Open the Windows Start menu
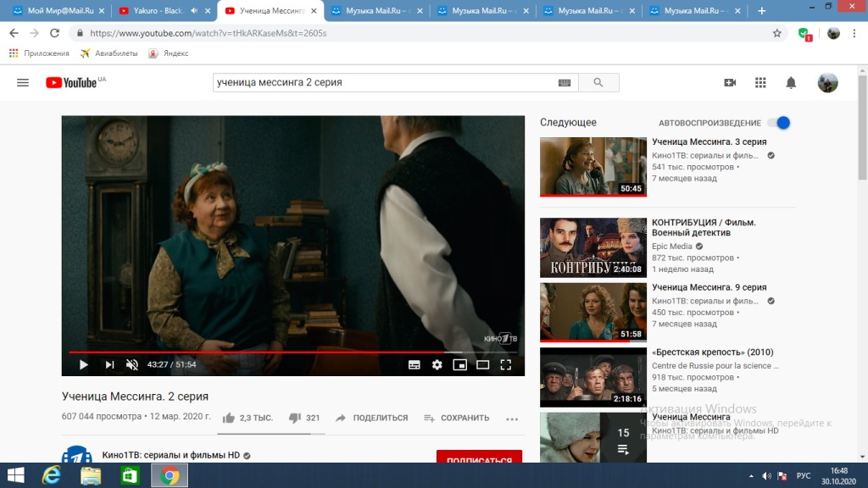The image size is (868, 488). pos(16,475)
